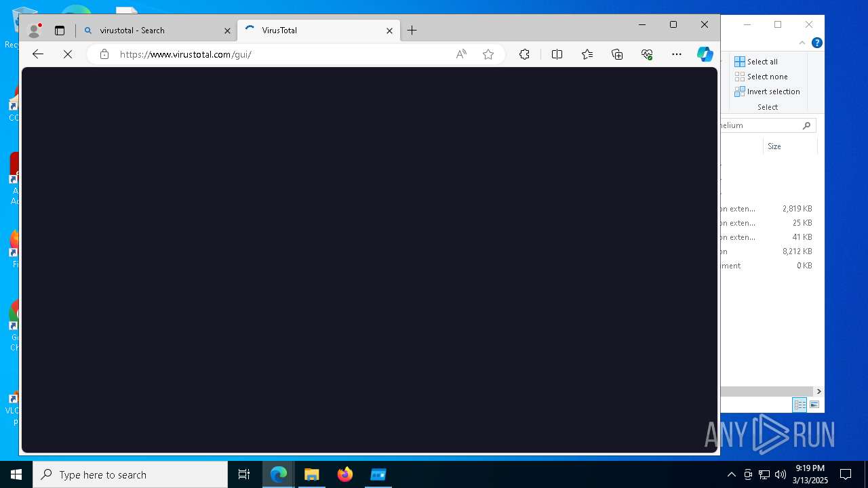868x488 pixels.
Task: Open the Windows Start menu
Action: click(x=16, y=474)
